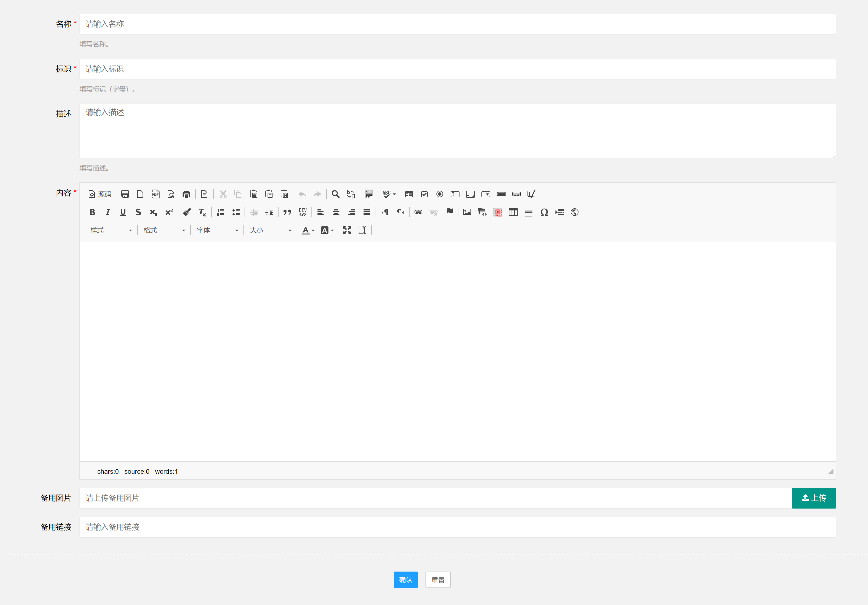Image resolution: width=868 pixels, height=605 pixels.
Task: Toggle bold formatting
Action: pyautogui.click(x=92, y=212)
